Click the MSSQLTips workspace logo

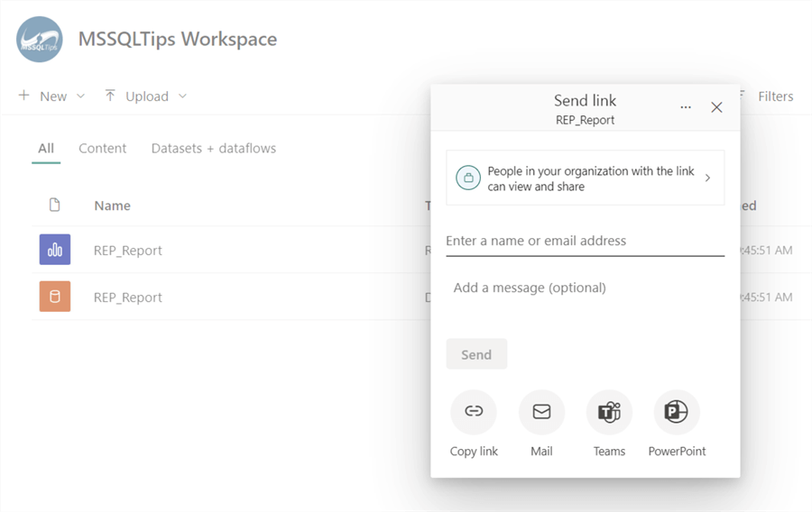pyautogui.click(x=40, y=40)
